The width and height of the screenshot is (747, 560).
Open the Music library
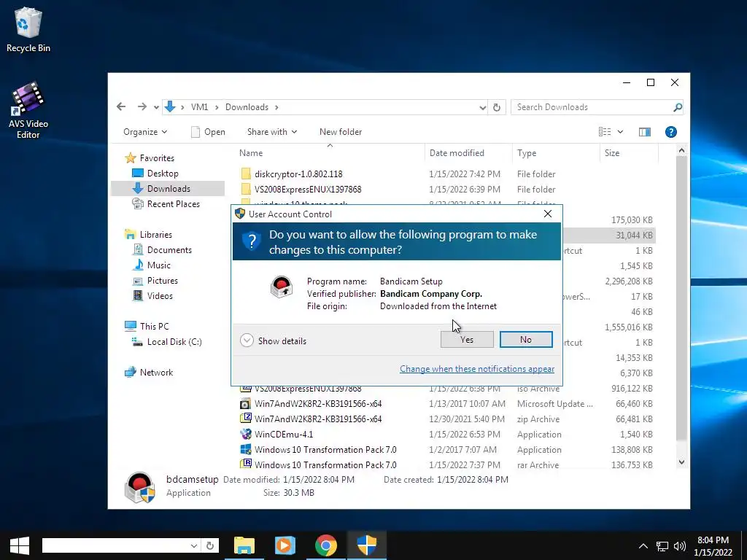(152, 265)
